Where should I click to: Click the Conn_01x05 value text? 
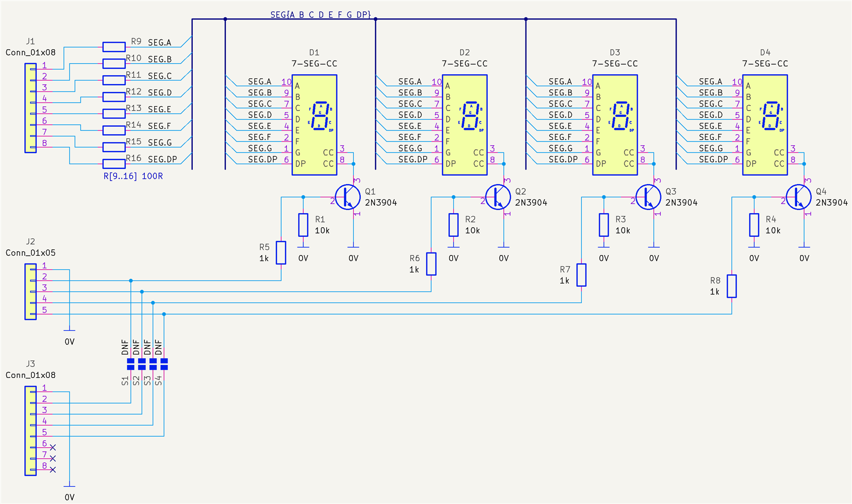31,253
